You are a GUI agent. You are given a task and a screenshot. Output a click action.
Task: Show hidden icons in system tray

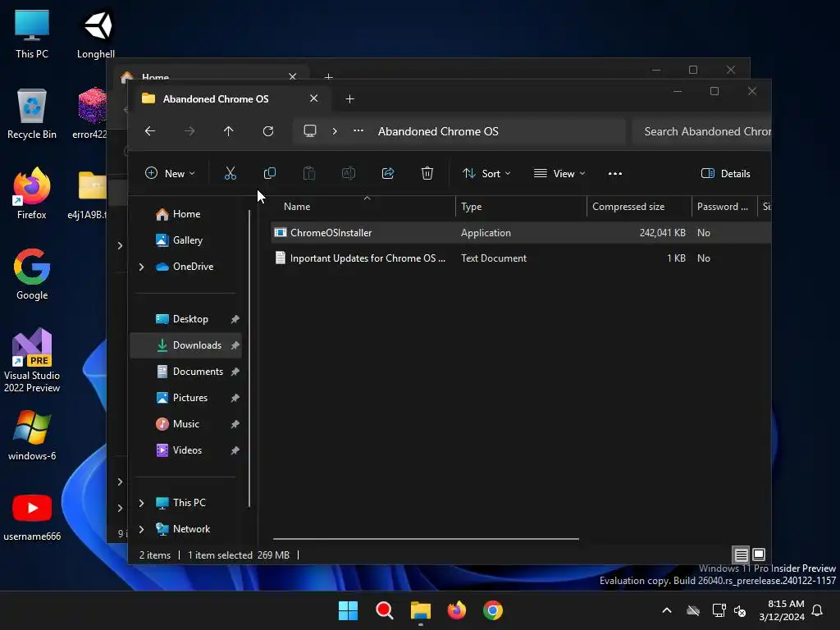click(x=667, y=610)
